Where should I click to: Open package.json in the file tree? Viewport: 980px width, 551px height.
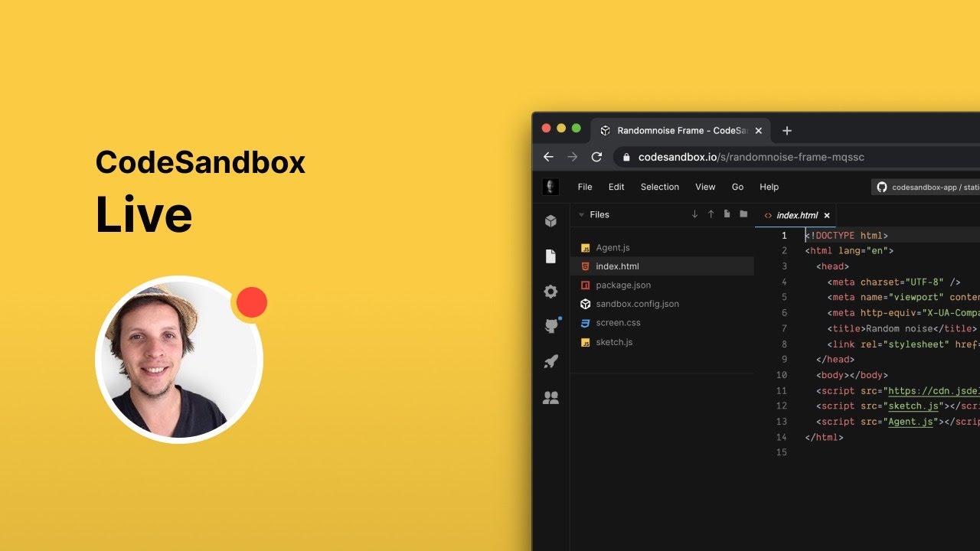click(662, 285)
